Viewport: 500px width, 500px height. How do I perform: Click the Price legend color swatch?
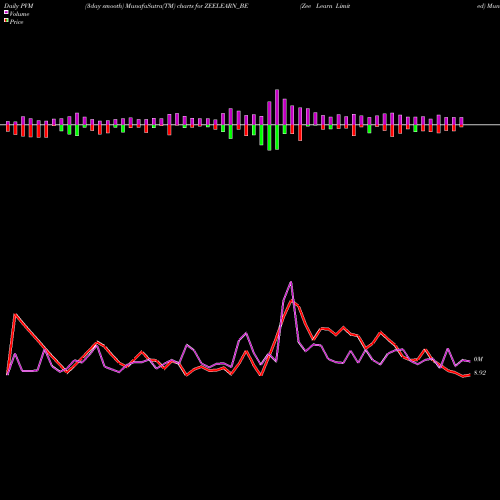point(6,20)
